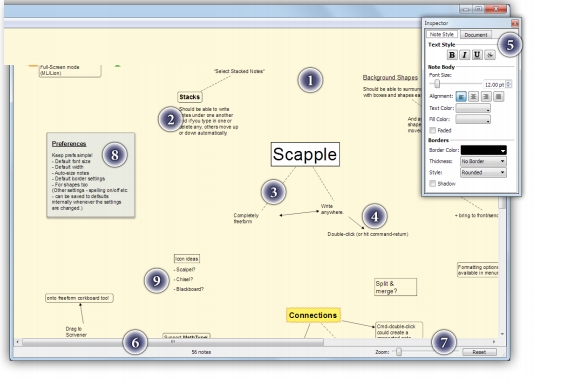Click the Font Size slider handle
Image resolution: width=568 pixels, height=383 pixels.
[x=437, y=84]
